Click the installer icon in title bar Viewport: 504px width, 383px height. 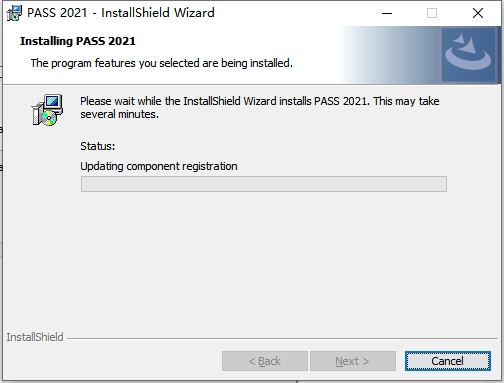tap(14, 13)
